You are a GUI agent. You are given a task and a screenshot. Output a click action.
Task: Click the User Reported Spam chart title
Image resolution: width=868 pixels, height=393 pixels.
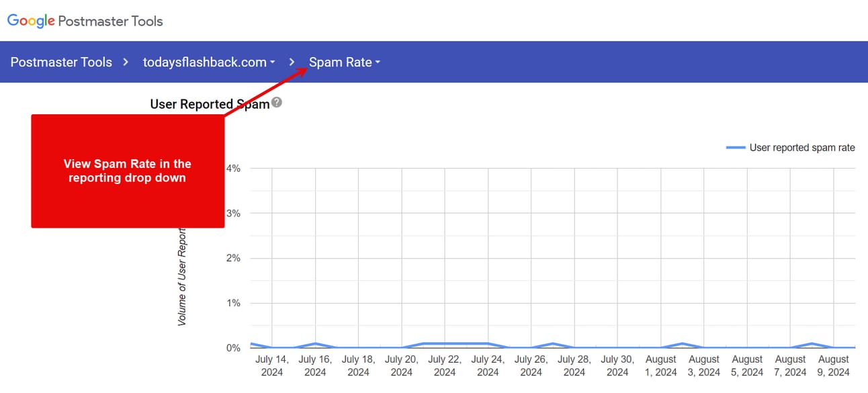(x=210, y=103)
